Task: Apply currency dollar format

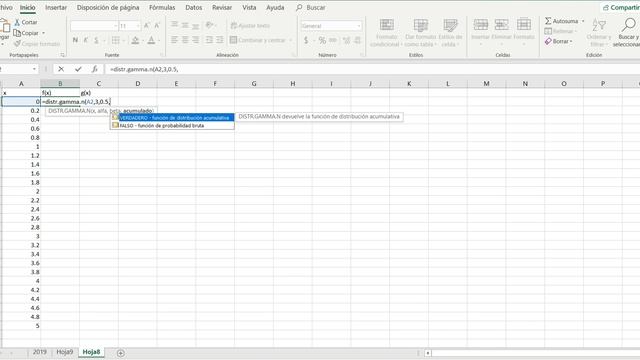Action: (x=306, y=40)
